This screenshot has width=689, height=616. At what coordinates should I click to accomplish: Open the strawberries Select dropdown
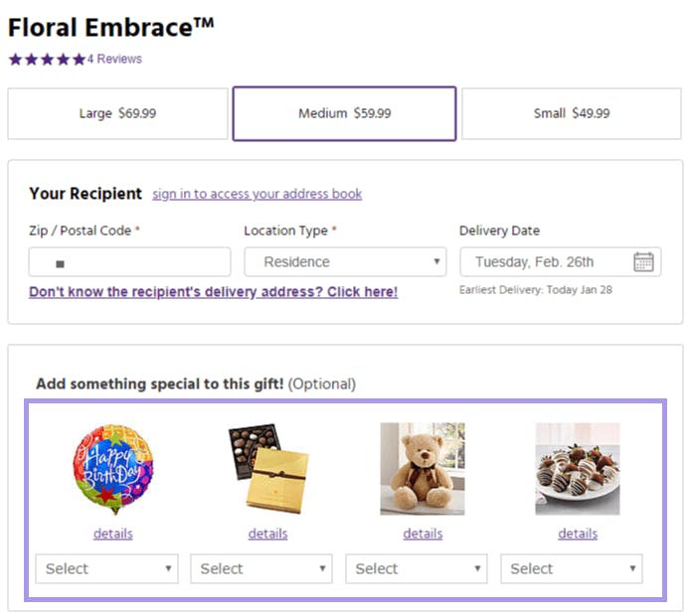point(572,568)
